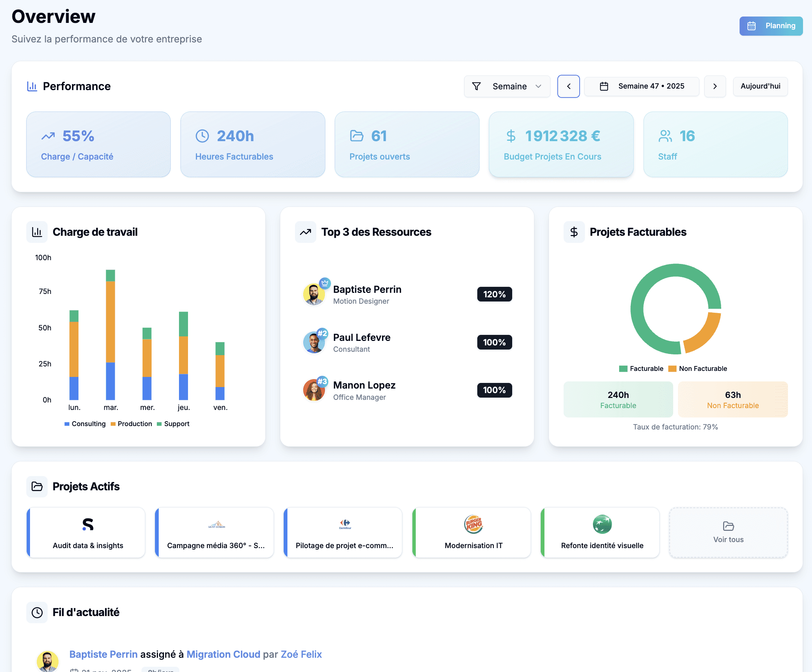812x672 pixels.
Task: Click the trend icon beside Top 3 des Ressources
Action: coord(305,231)
